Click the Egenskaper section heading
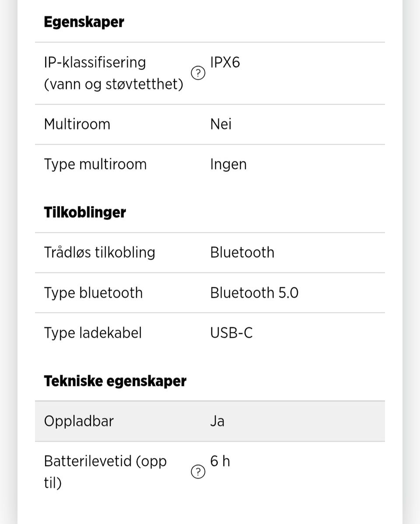Screen dimensions: 420x524 point(84,22)
